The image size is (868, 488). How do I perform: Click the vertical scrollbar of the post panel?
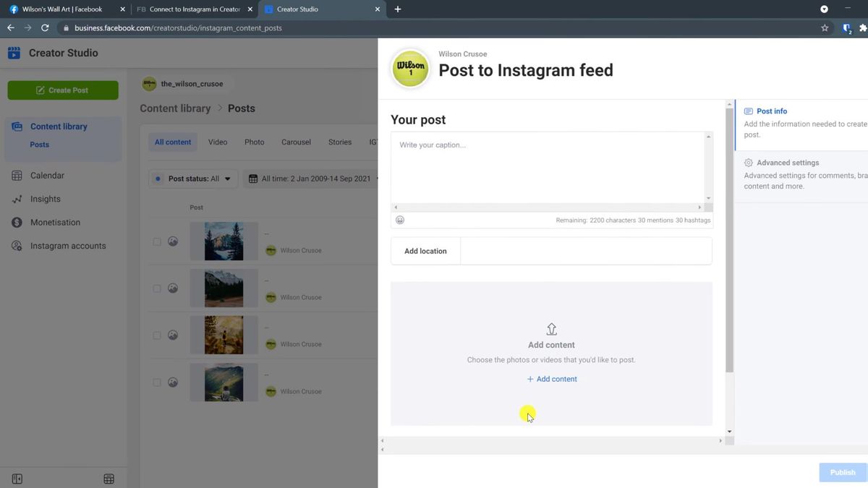click(x=729, y=241)
